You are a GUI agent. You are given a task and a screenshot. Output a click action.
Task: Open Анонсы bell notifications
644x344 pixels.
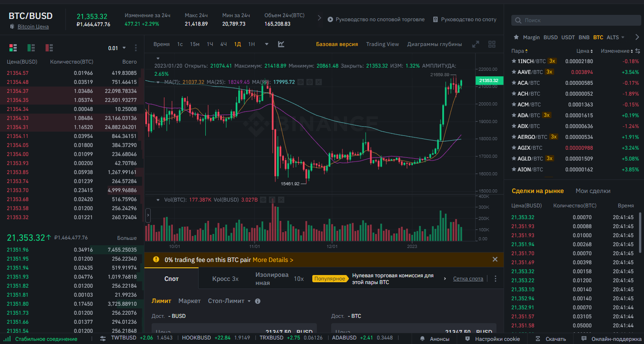pos(434,339)
